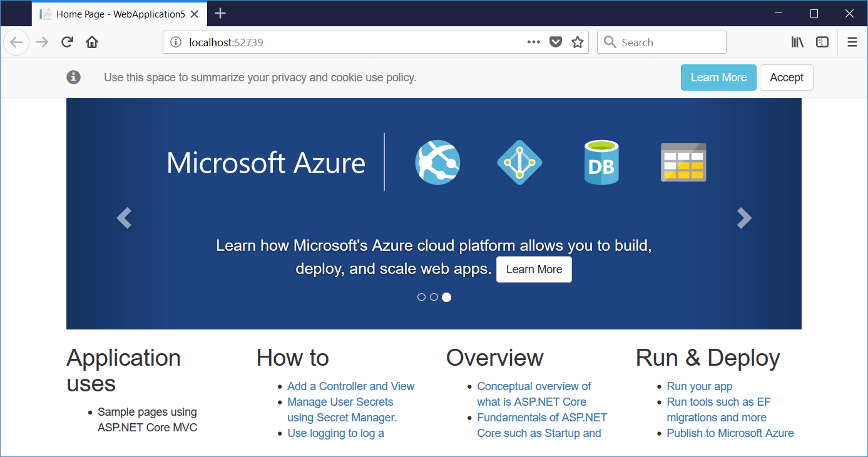
Task: Click the Microsoft Azure slide title
Action: (266, 163)
